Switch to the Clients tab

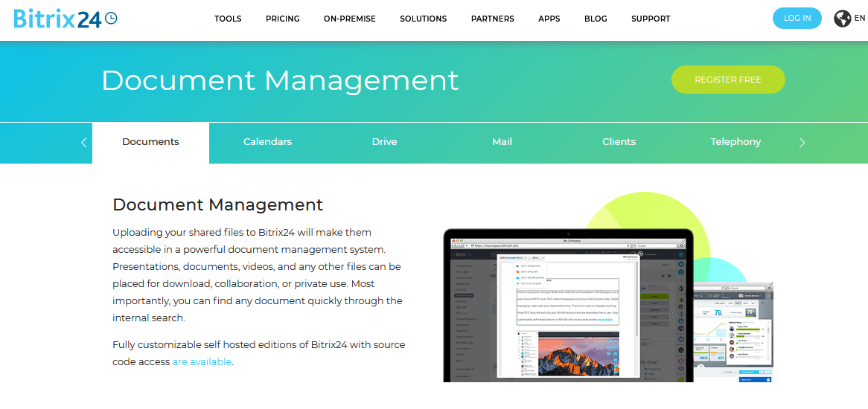pos(619,143)
